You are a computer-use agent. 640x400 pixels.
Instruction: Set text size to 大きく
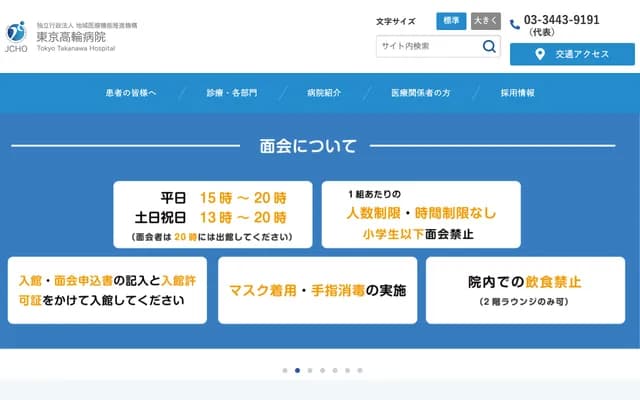coord(486,21)
